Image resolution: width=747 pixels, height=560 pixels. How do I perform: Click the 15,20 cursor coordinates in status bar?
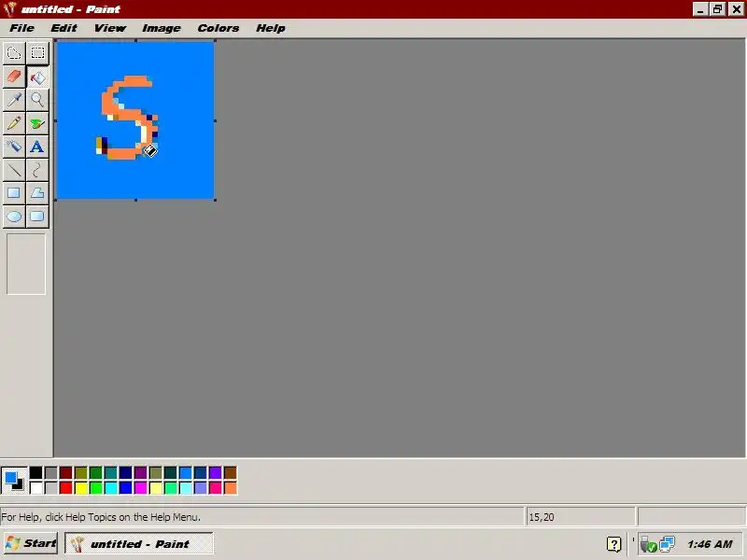coord(542,517)
